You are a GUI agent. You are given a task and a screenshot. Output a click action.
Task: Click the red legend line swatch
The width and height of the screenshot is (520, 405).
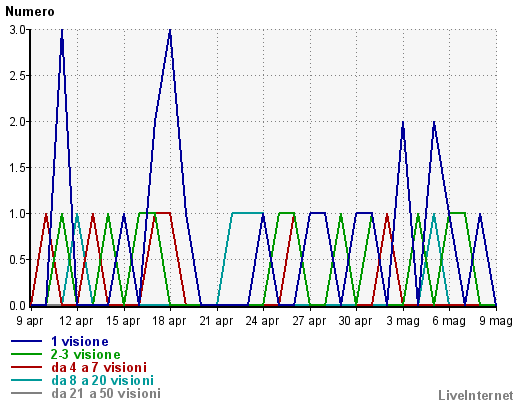point(27,367)
